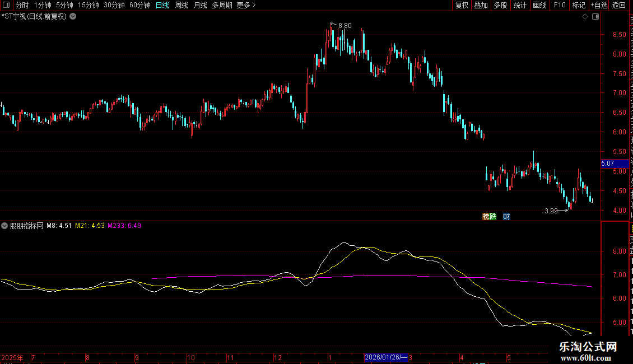The width and height of the screenshot is (633, 364).
Task: Click the panel layout icon in top-left corner
Action: point(6,5)
